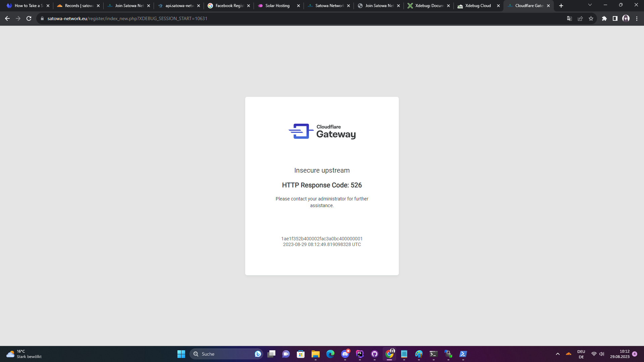Open a new browser tab

pyautogui.click(x=561, y=6)
